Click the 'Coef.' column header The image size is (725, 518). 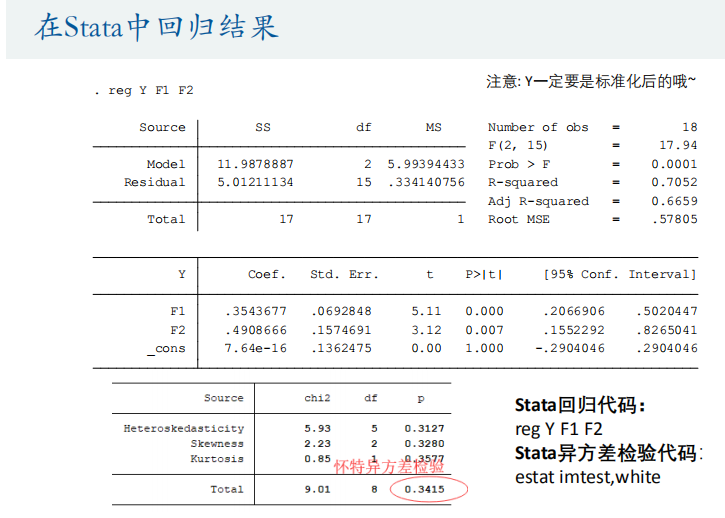coord(267,274)
